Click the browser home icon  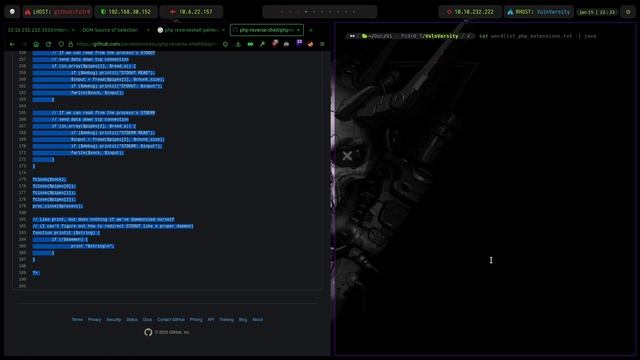(36, 44)
